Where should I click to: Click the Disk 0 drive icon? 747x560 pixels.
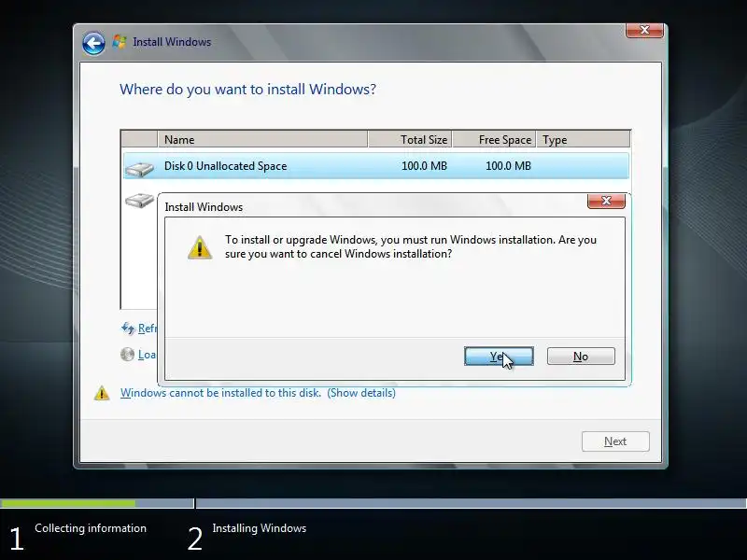coord(139,169)
